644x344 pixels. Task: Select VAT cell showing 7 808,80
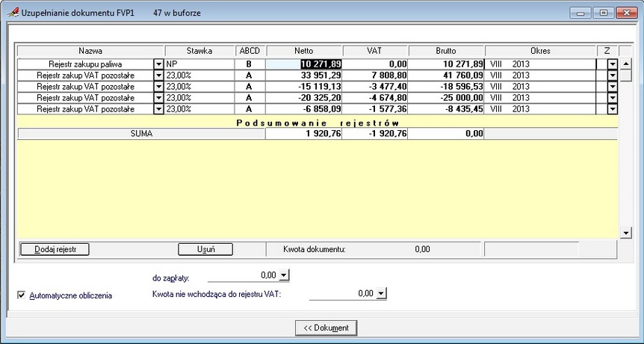pyautogui.click(x=375, y=76)
